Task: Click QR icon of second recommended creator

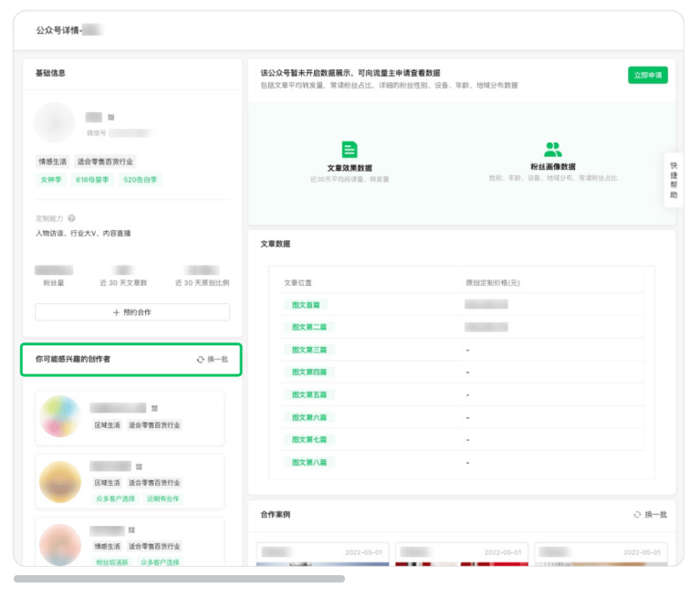Action: (x=140, y=467)
